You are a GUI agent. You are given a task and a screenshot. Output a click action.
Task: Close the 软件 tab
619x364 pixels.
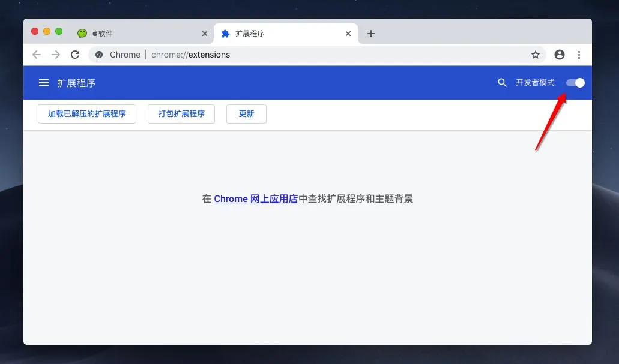205,34
